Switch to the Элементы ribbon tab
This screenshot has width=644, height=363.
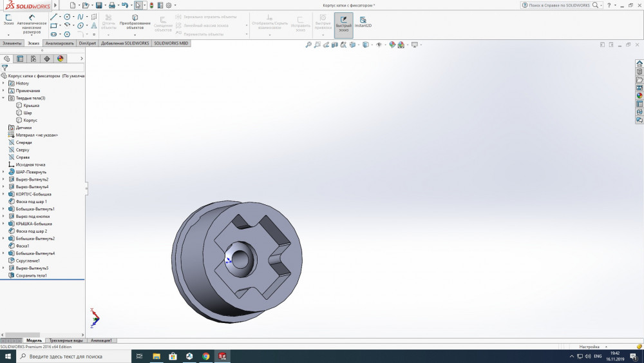(x=12, y=43)
